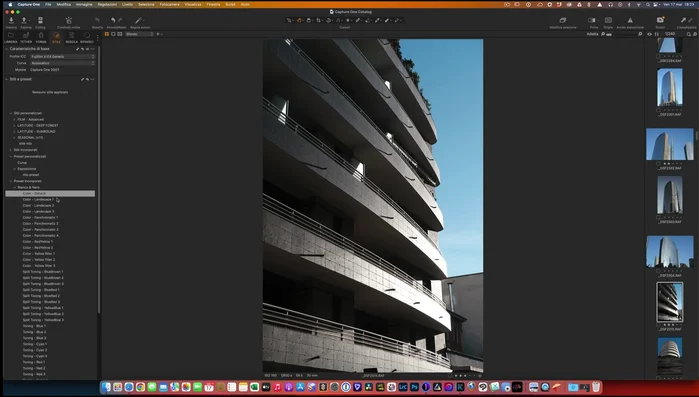Select the Color - Landscape 1 preset
The width and height of the screenshot is (699, 397).
[x=38, y=200]
